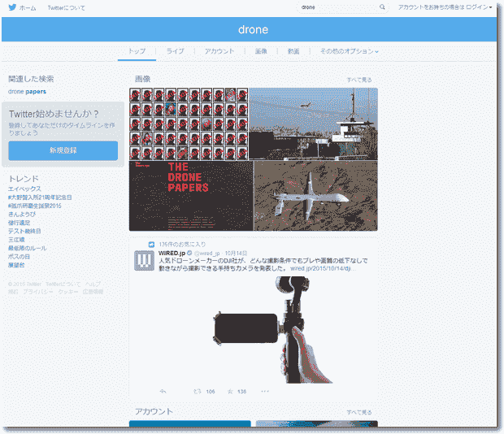The width and height of the screenshot is (504, 434).
Task: Open the その他のオプション dropdown
Action: 349,51
